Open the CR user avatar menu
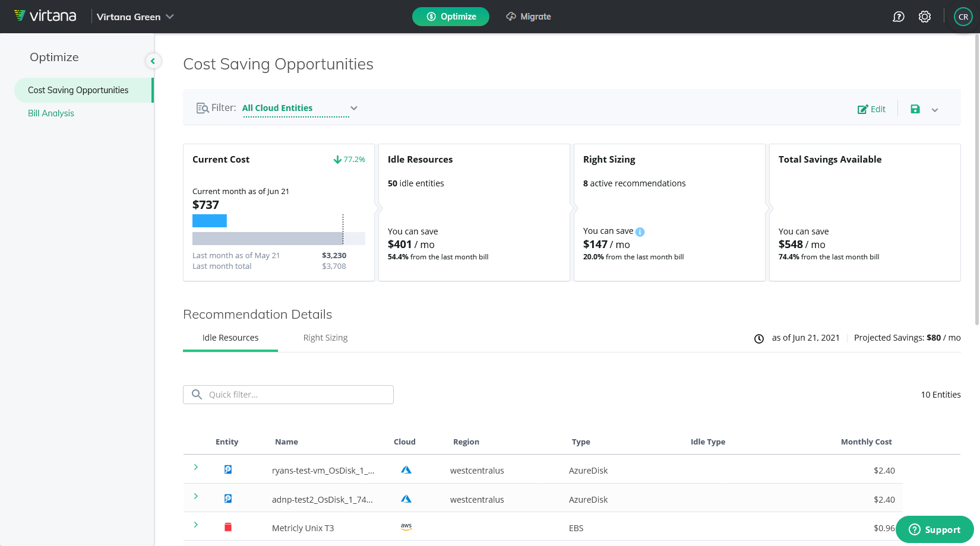980x546 pixels. [963, 17]
